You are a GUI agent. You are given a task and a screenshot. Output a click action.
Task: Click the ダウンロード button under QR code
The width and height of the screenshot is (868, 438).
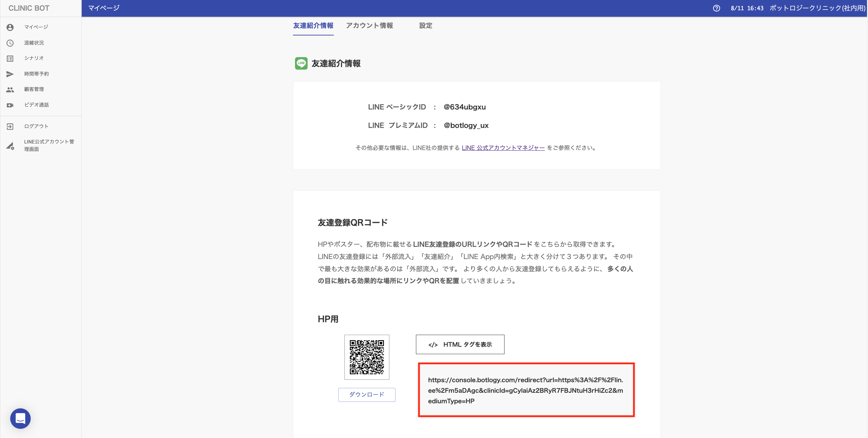[367, 394]
